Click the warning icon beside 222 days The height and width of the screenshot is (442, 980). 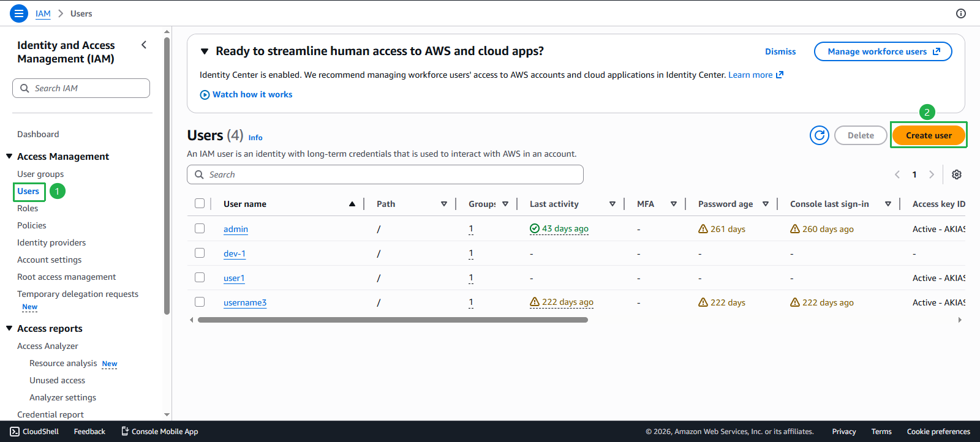pos(703,302)
